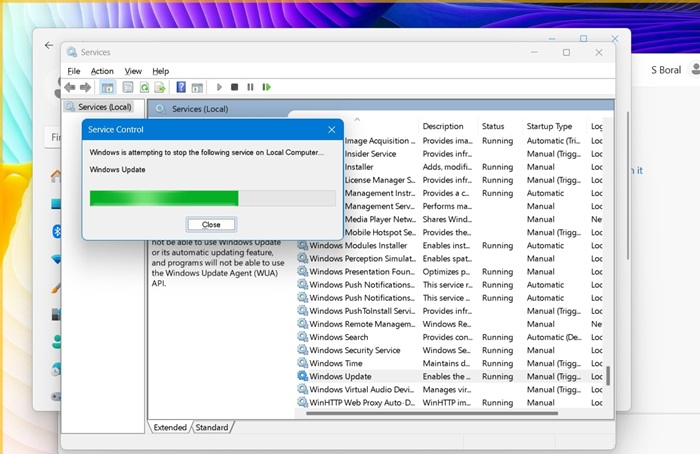Click the Show/Hide Action Pane toolbar icon
Viewport: 700px width, 454px height.
pos(197,87)
